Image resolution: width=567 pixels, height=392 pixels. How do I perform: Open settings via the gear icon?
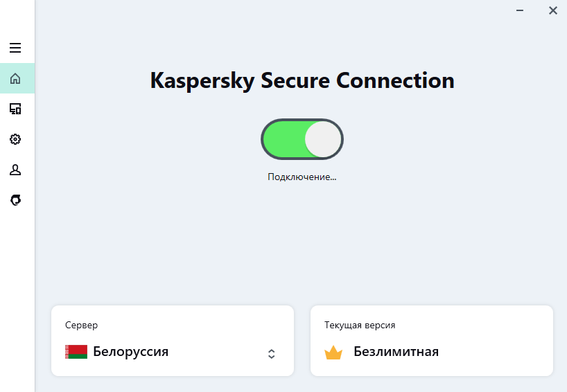(15, 139)
